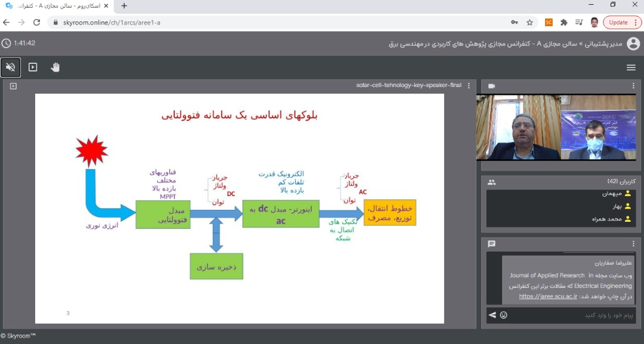Click the orange SC extension icon
644x344 pixels.
[x=549, y=23]
